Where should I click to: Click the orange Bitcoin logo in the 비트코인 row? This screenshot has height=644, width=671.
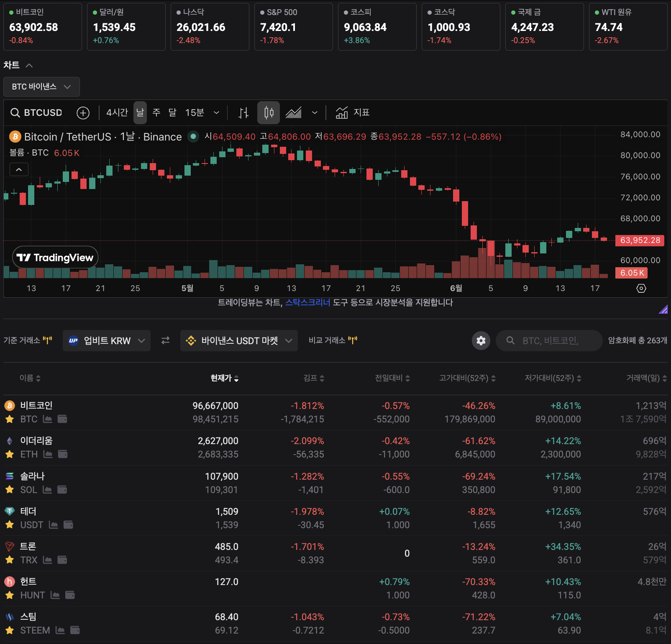[x=10, y=405]
